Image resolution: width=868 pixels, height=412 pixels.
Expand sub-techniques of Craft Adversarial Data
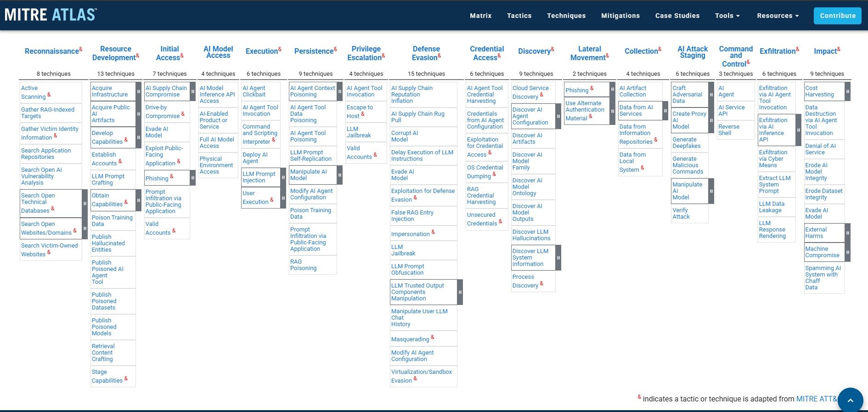pos(711,95)
